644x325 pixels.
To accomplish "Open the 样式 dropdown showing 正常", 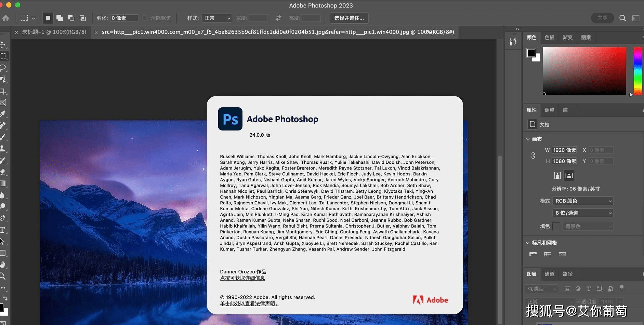I will tap(216, 18).
